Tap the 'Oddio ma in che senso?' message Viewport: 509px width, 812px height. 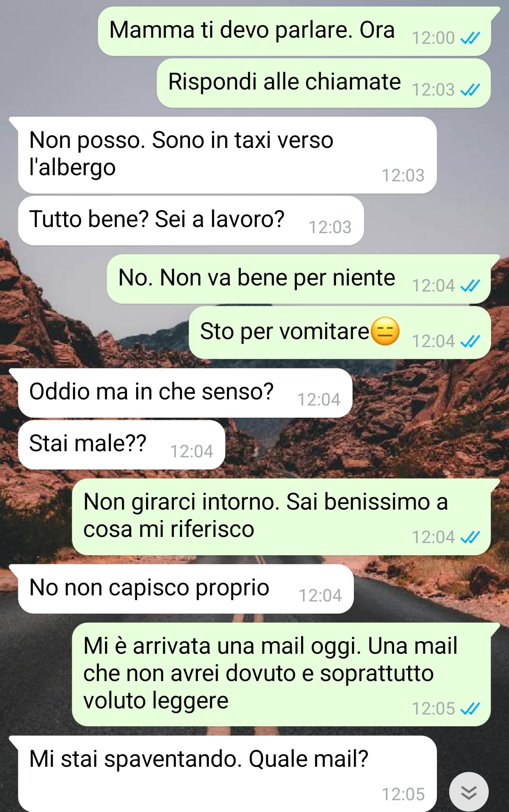click(185, 393)
